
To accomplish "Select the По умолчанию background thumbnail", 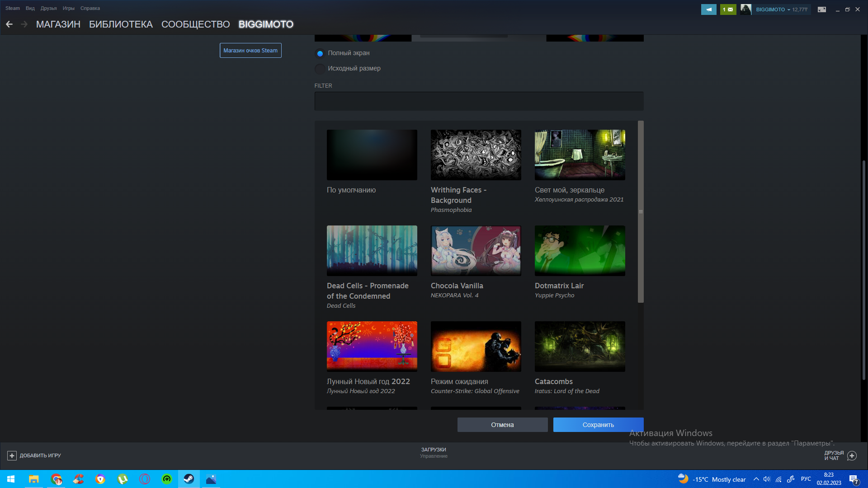I will coord(372,155).
